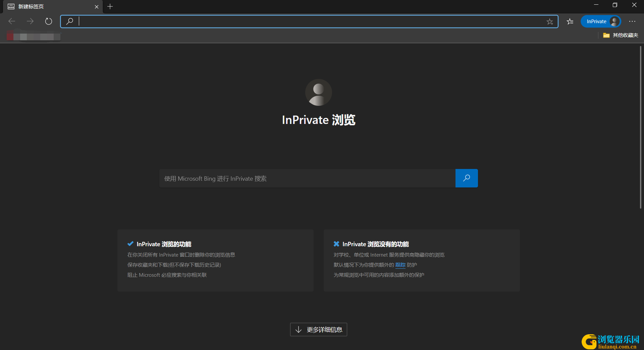Open a new tab with the plus button
644x350 pixels.
(110, 7)
